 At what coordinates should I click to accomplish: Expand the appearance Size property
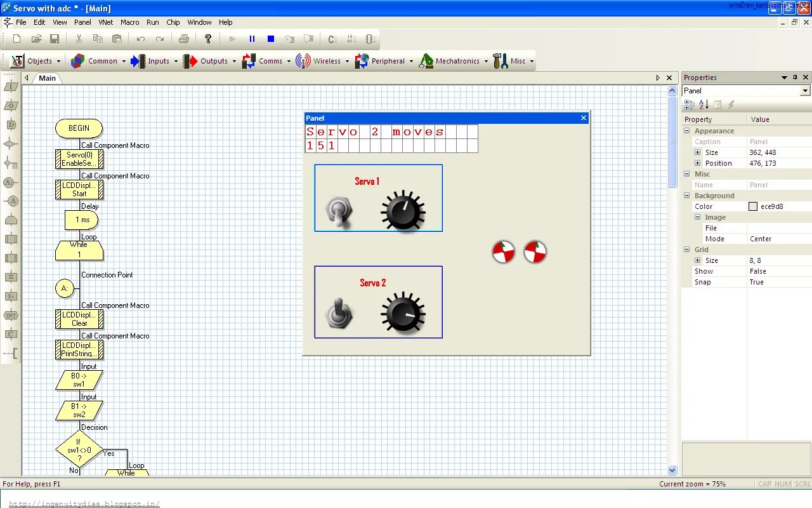point(698,152)
